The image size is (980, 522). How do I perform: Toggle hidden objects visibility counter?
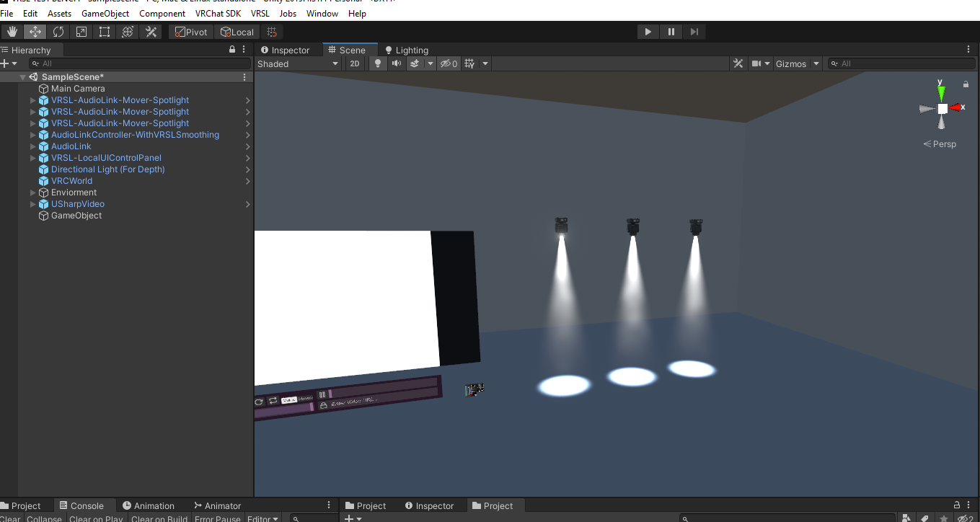[449, 63]
